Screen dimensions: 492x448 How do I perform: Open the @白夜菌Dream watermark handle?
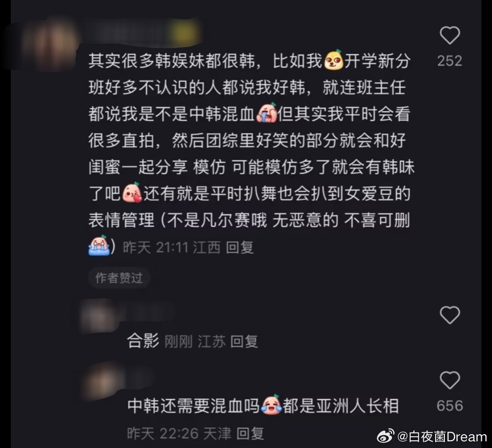click(442, 436)
